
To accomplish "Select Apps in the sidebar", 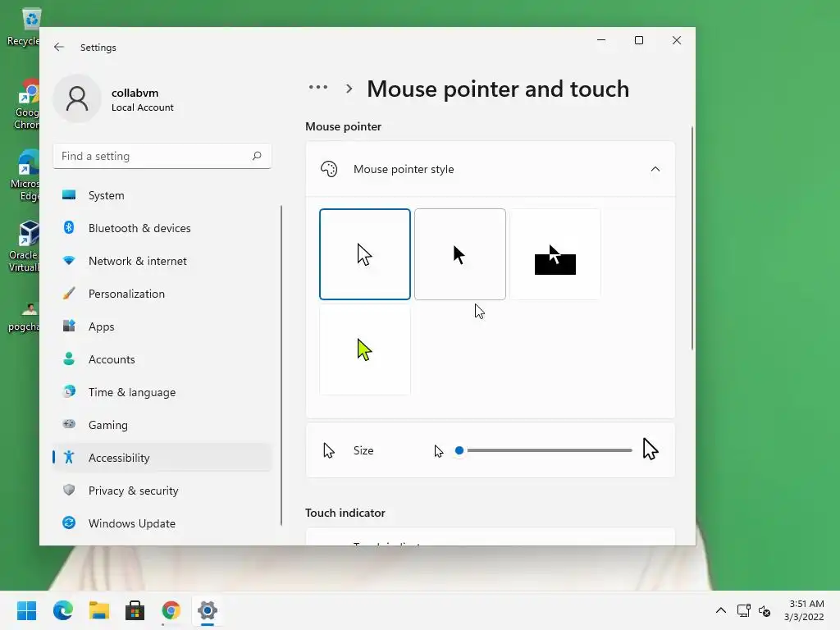I will 162,326.
